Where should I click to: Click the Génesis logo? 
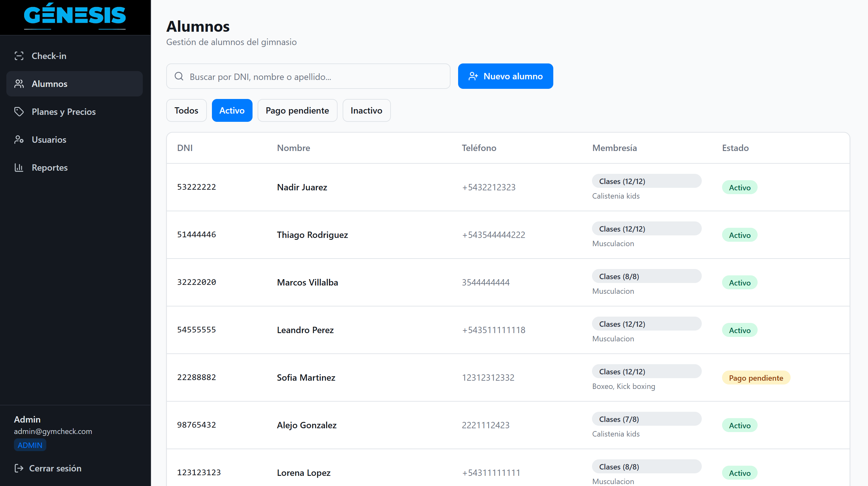(x=75, y=16)
